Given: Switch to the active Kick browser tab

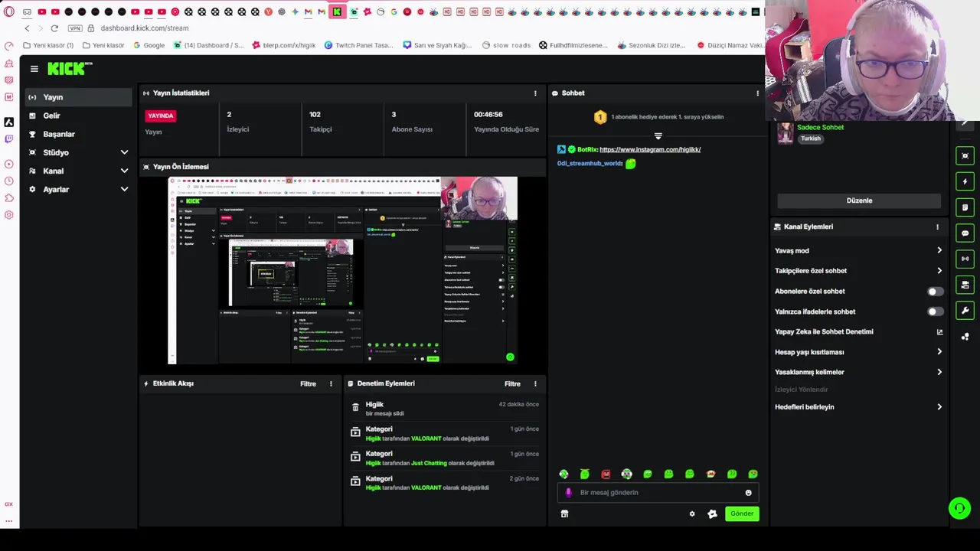Looking at the screenshot, I should tap(336, 11).
